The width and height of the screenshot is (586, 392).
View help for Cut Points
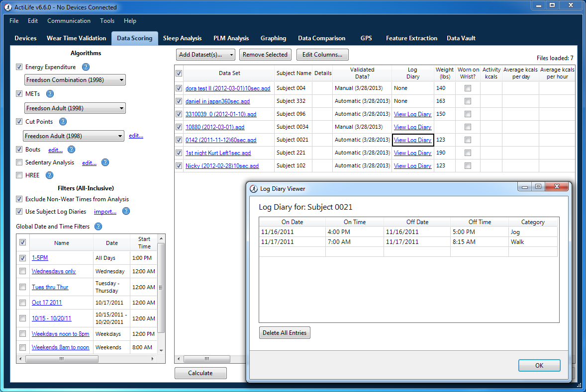pos(62,121)
